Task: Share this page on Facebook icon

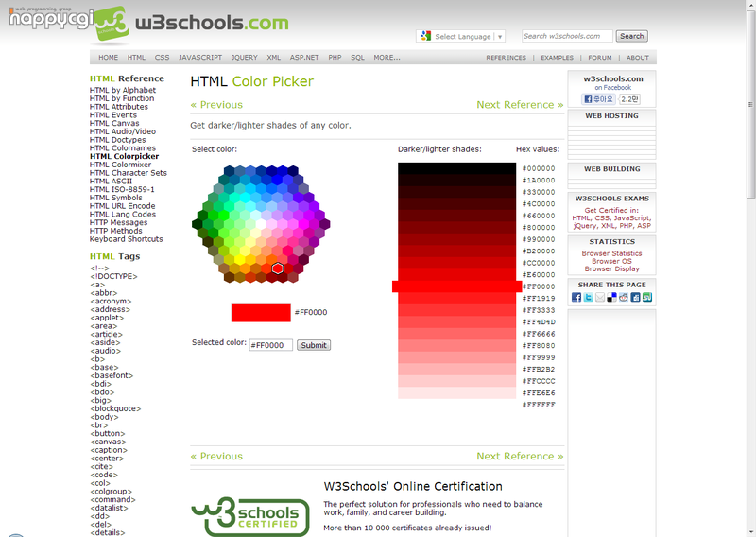Action: (576, 297)
